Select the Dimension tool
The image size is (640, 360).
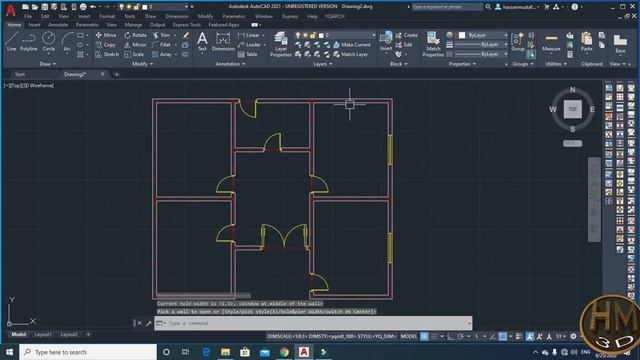point(223,41)
